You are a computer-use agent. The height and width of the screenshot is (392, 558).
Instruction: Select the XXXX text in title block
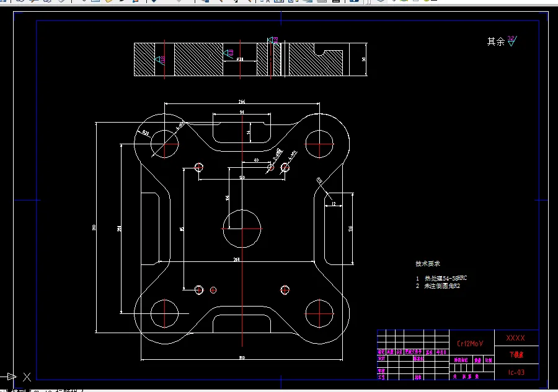pos(515,338)
